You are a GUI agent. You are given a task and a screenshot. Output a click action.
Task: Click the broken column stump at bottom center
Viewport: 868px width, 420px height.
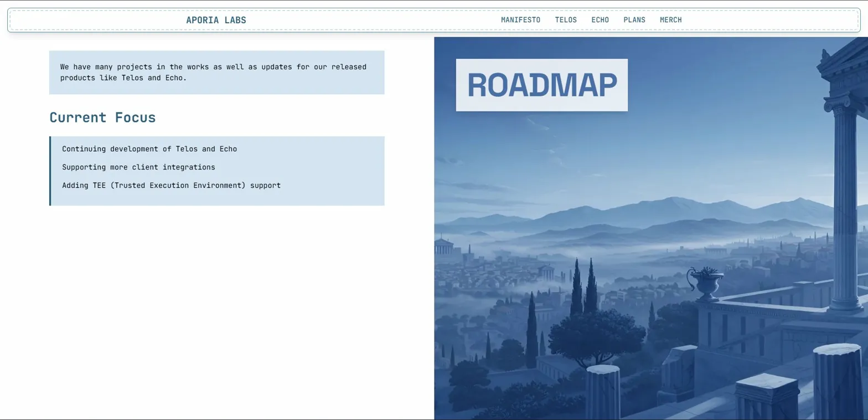tap(603, 391)
